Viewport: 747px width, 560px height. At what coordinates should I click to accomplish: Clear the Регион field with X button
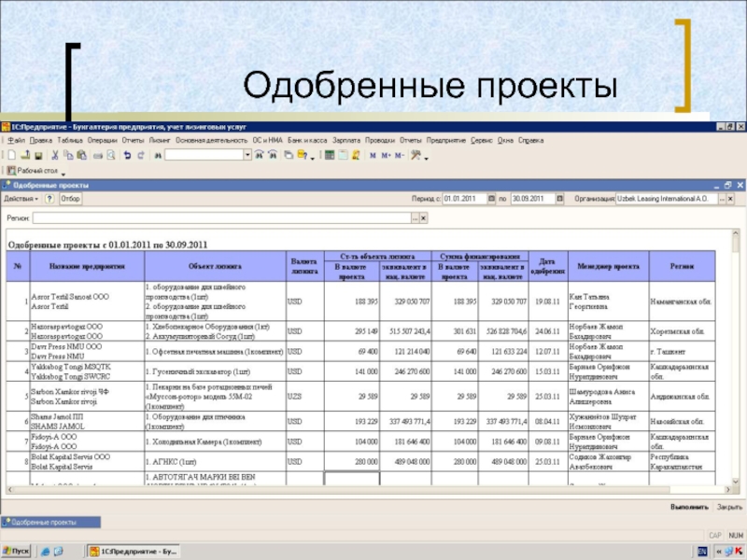click(423, 218)
